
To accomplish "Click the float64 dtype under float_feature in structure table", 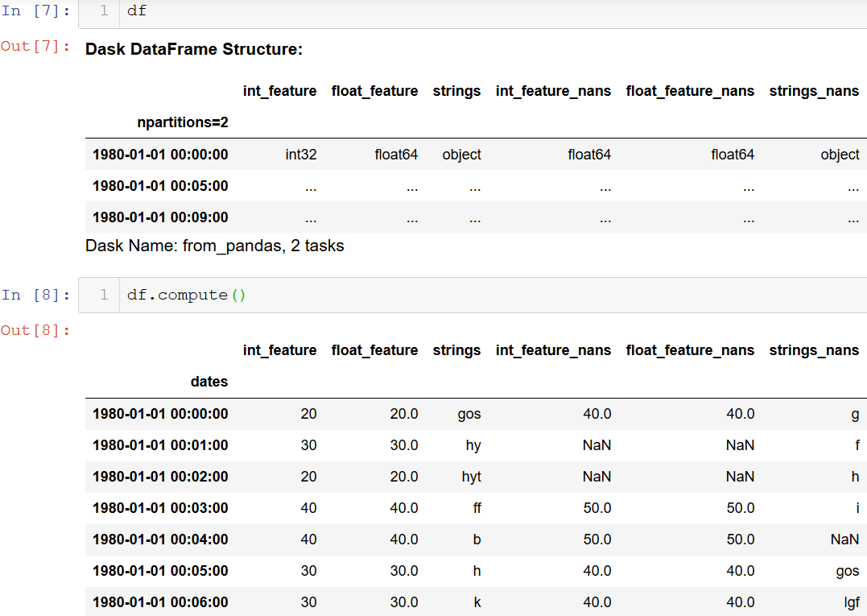I will (x=396, y=155).
